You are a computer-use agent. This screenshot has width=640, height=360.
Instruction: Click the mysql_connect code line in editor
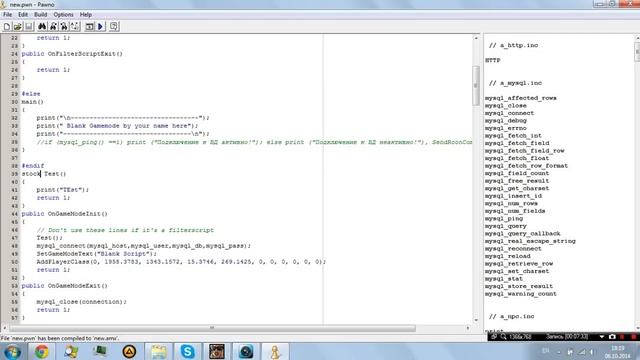[x=143, y=246]
